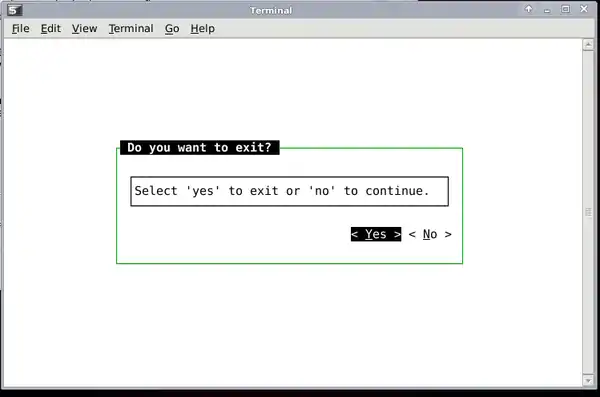
Task: Click the scrollbar down arrow
Action: (x=588, y=380)
